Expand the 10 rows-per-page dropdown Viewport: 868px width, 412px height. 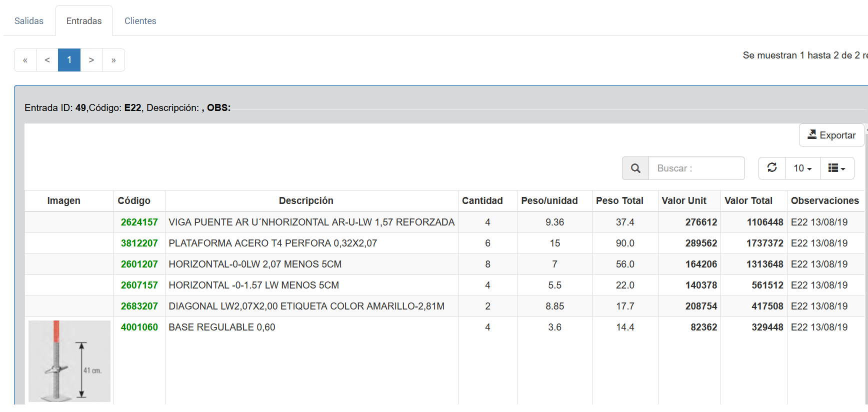[802, 168]
